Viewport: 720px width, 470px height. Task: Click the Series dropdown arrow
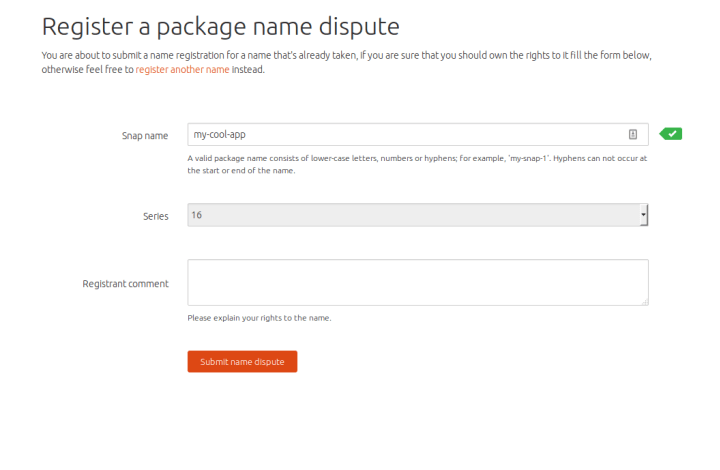point(644,215)
